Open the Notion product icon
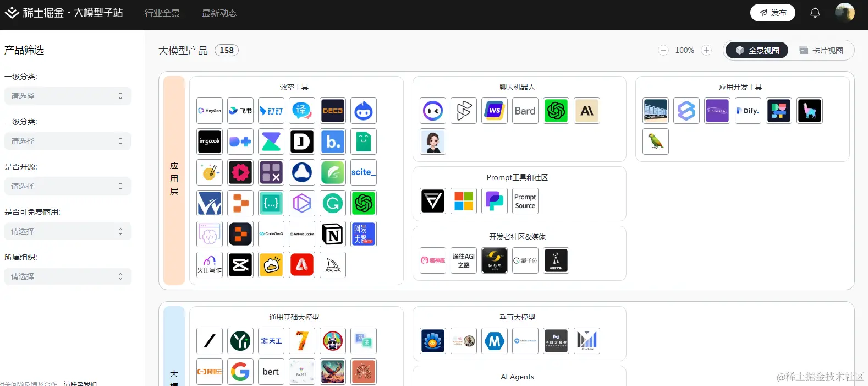Screen dimensions: 868x386 coord(333,234)
